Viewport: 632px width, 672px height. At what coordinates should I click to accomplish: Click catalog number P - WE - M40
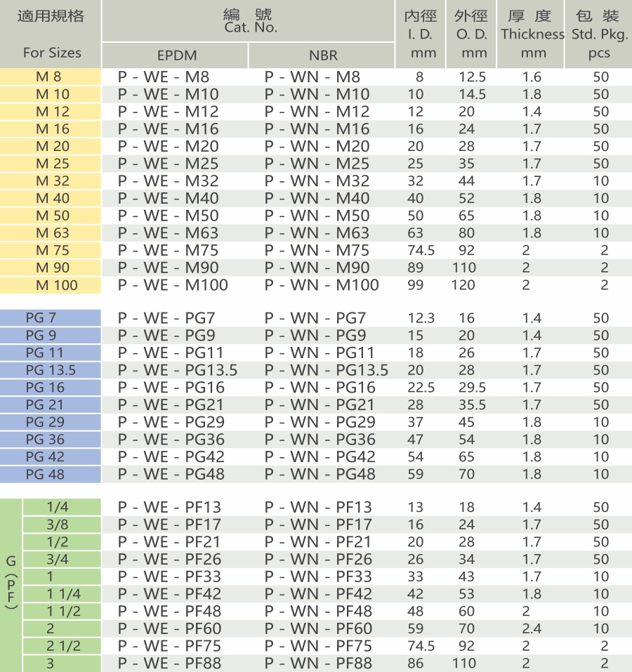[x=169, y=199]
